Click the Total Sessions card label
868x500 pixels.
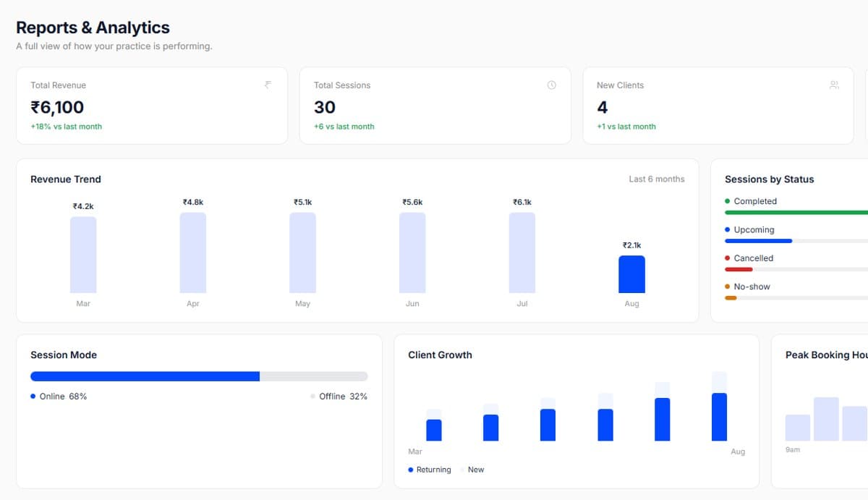coord(342,85)
